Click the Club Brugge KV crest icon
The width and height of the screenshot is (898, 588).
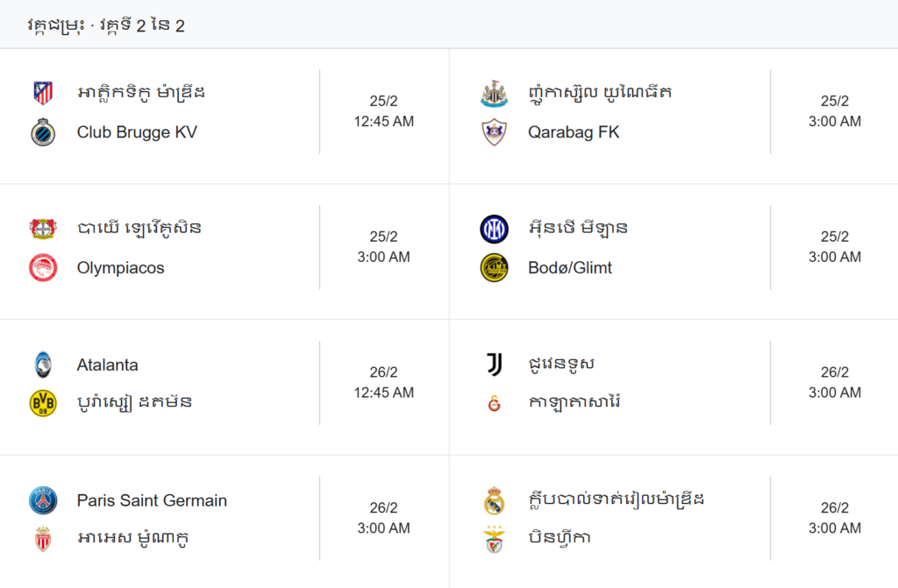tap(43, 133)
